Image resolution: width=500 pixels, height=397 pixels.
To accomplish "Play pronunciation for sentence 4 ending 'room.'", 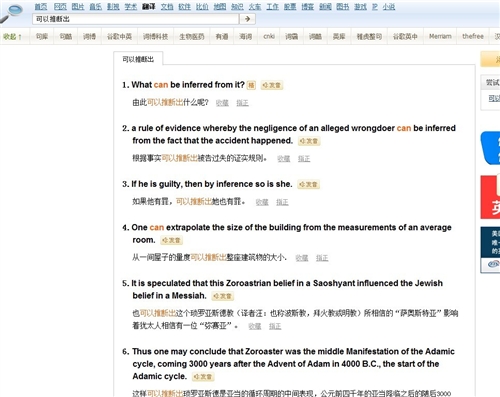I will click(x=171, y=240).
